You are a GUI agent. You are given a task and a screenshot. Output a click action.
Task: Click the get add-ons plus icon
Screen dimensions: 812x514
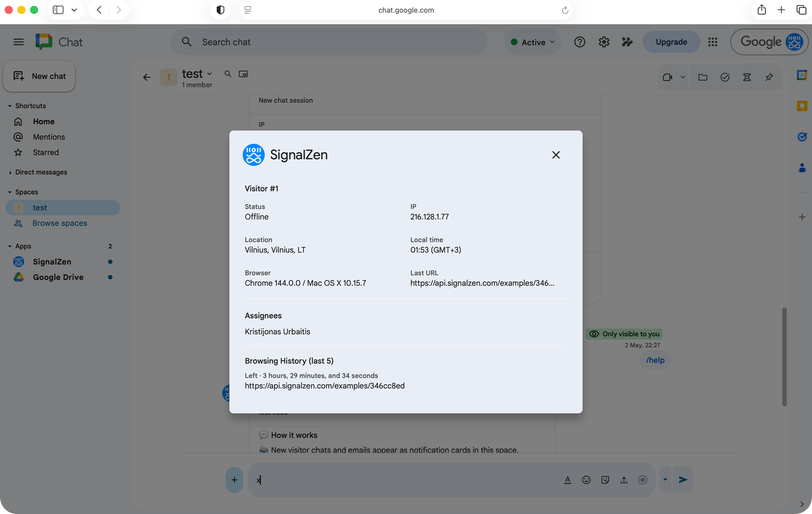(801, 217)
